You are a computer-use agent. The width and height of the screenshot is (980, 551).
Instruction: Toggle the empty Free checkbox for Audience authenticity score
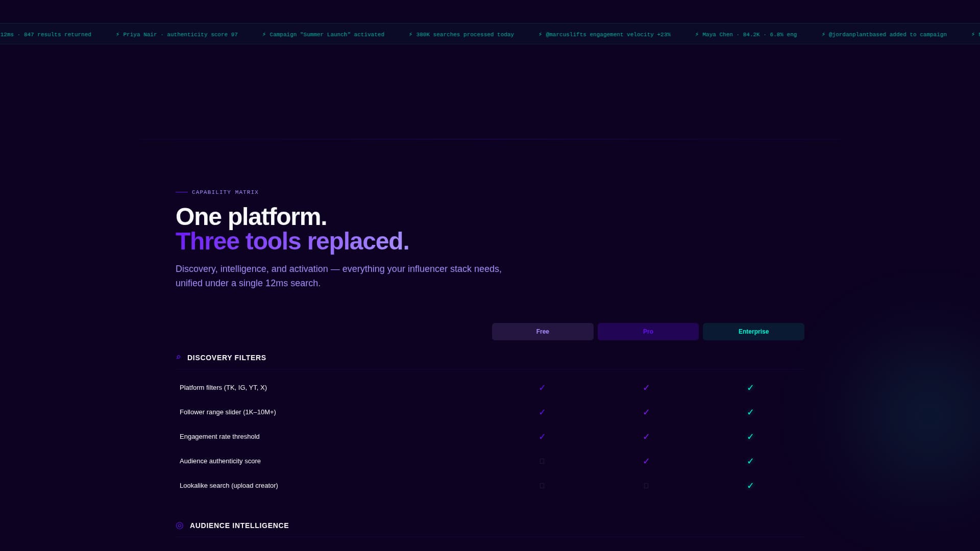tap(542, 461)
